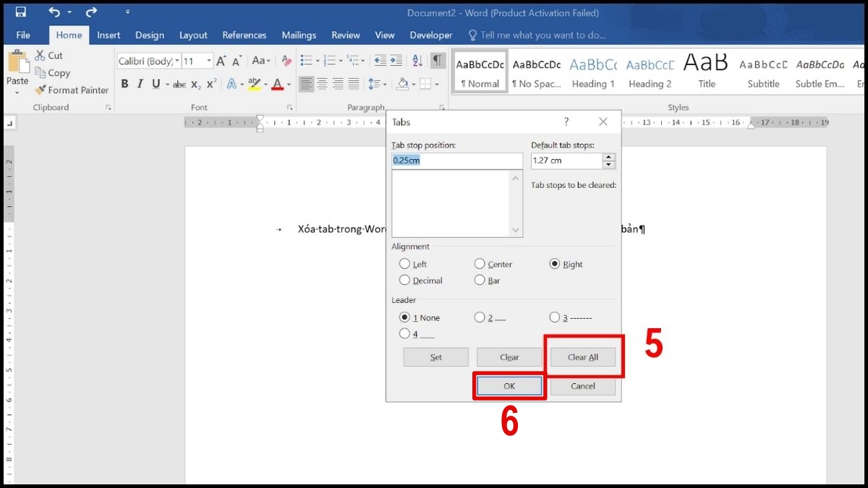Open the Font Color dropdown arrow
Viewport: 868px width, 488px height.
tap(288, 85)
